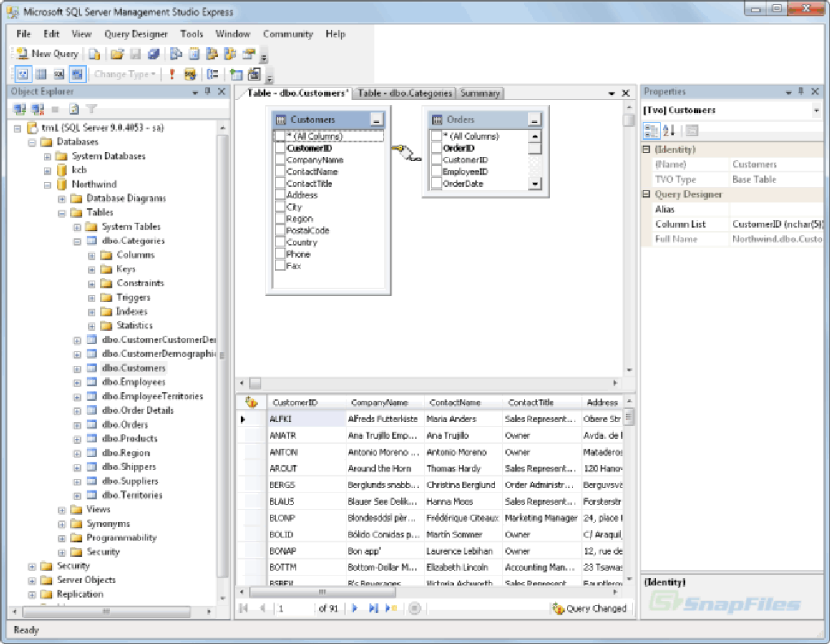Select dbo.Orders table in Object Explorer
The image size is (830, 644).
click(x=124, y=424)
